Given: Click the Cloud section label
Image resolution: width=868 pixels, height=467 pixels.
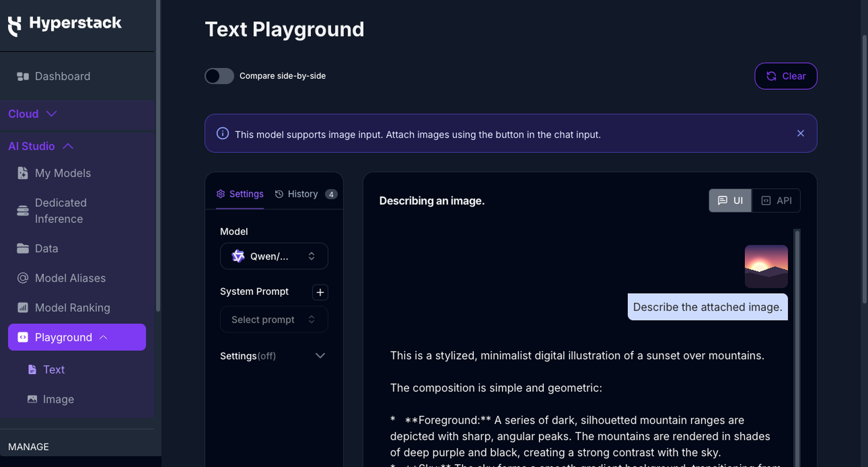Looking at the screenshot, I should pos(23,114).
